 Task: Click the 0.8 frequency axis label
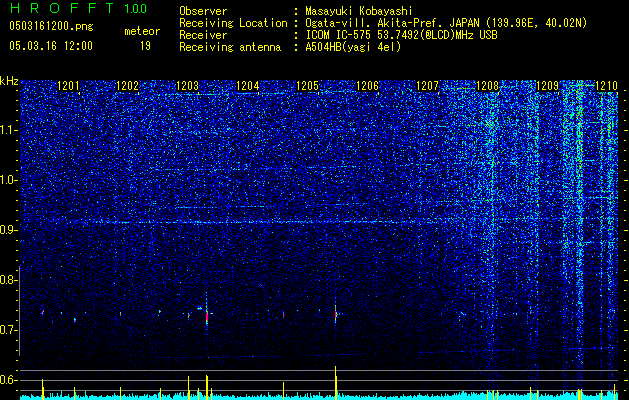pyautogui.click(x=8, y=280)
